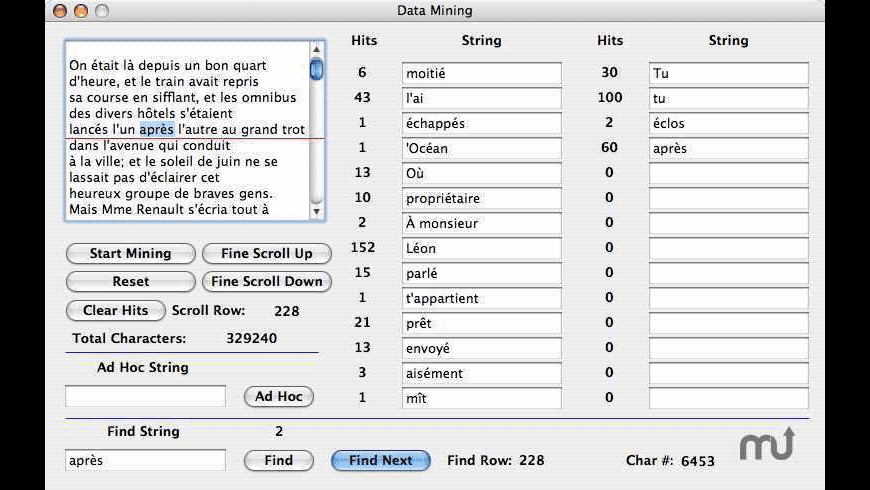Select the 'moitié' string field
The width and height of the screenshot is (870, 490).
point(481,74)
